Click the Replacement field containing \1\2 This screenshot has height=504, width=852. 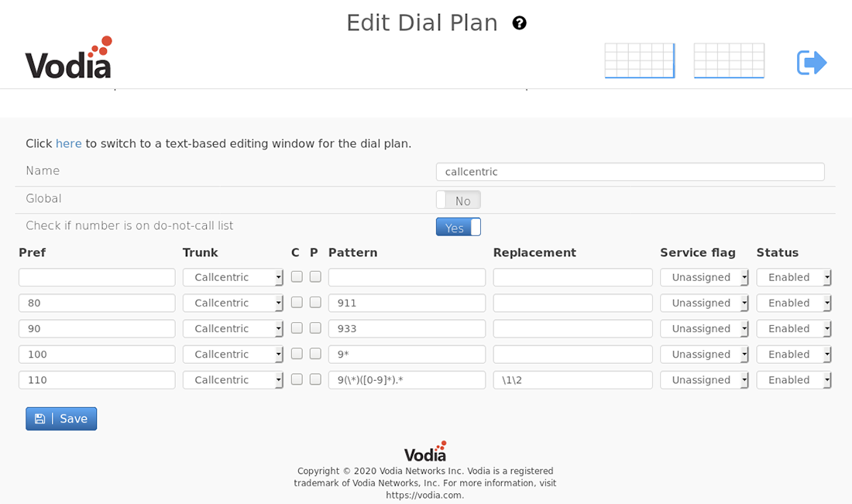(x=572, y=380)
